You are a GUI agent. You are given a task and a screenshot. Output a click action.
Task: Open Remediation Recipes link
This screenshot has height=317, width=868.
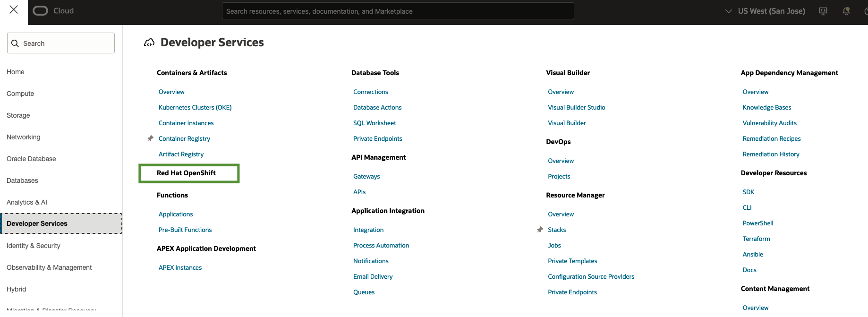pyautogui.click(x=772, y=138)
